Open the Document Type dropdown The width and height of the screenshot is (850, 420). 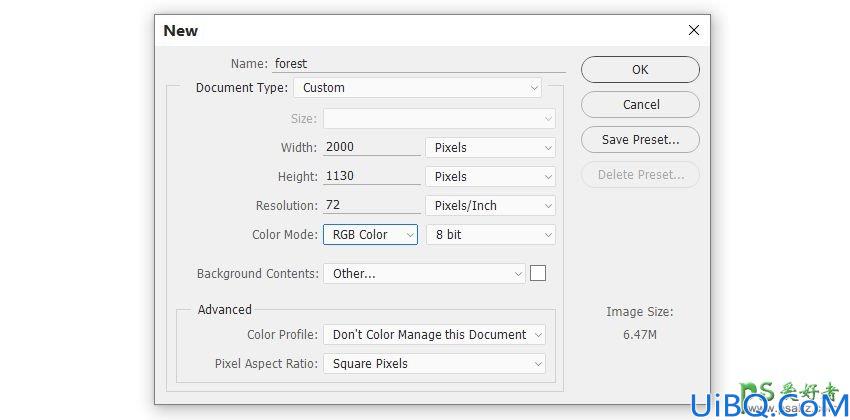coord(417,88)
